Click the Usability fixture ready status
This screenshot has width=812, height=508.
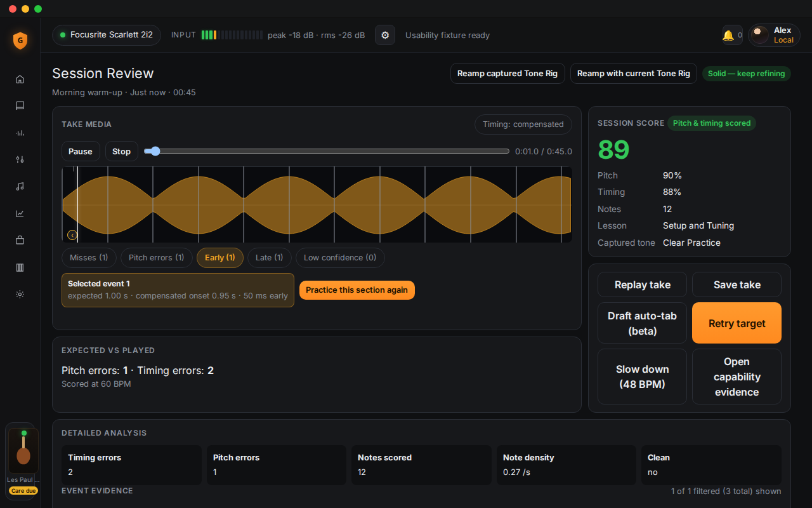pyautogui.click(x=448, y=36)
